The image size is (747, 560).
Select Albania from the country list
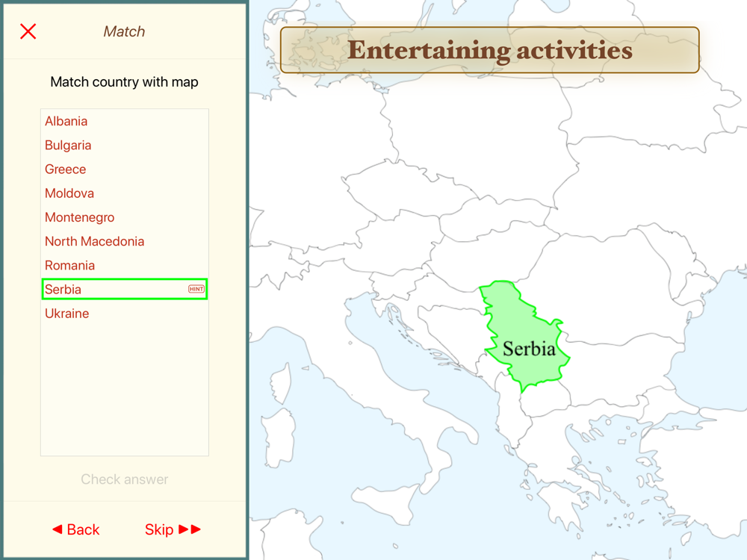pyautogui.click(x=66, y=121)
